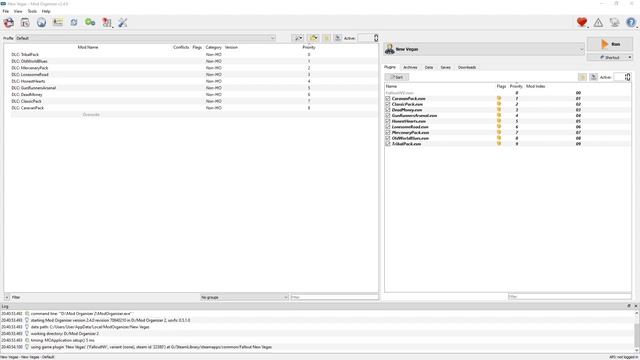Click the plugin list restore backup icon
Image resolution: width=640 pixels, height=360 pixels.
582,77
